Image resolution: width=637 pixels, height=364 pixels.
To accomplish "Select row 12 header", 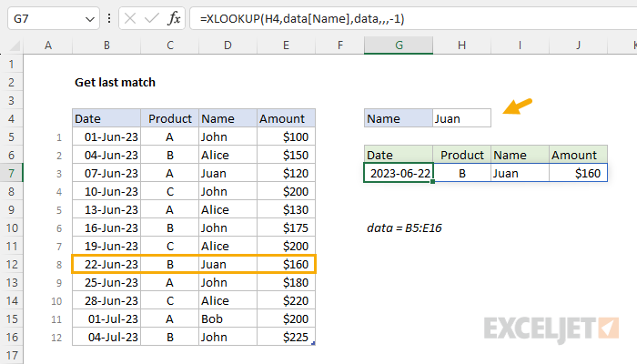I will pos(11,265).
